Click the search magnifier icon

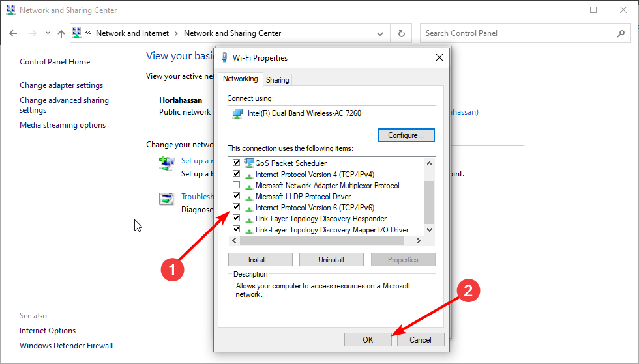[x=621, y=33]
